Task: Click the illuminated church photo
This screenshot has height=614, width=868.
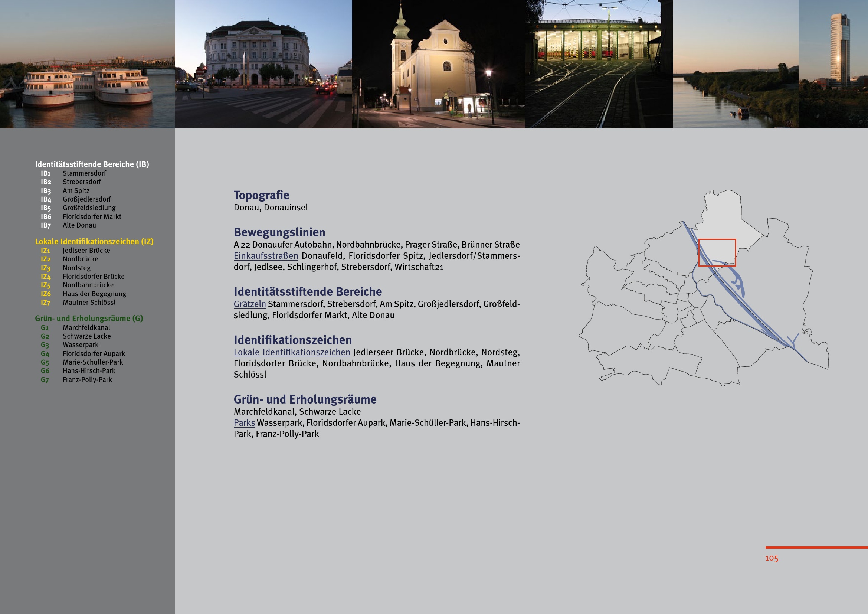Action: coord(438,64)
